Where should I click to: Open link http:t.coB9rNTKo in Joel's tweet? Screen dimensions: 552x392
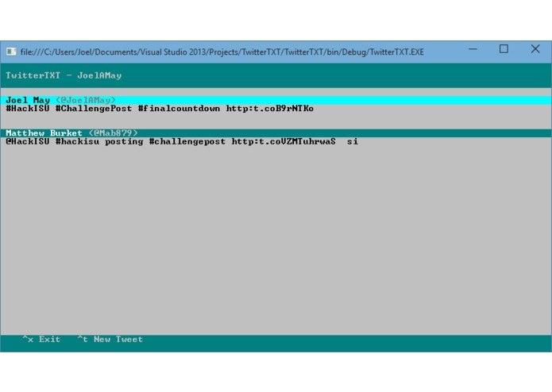[x=270, y=108]
